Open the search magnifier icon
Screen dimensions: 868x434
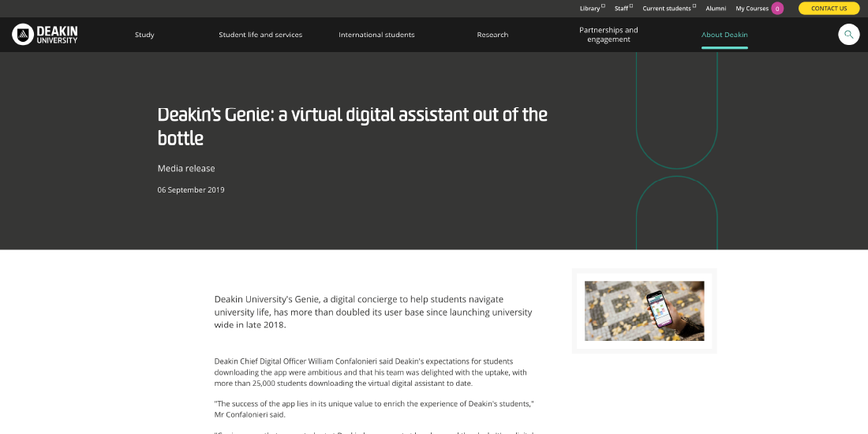click(x=848, y=35)
